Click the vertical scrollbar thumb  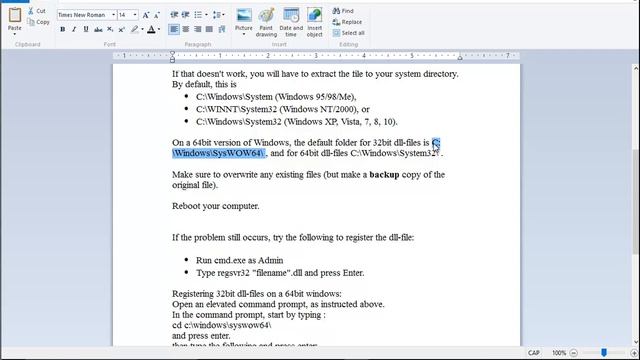tap(636, 202)
